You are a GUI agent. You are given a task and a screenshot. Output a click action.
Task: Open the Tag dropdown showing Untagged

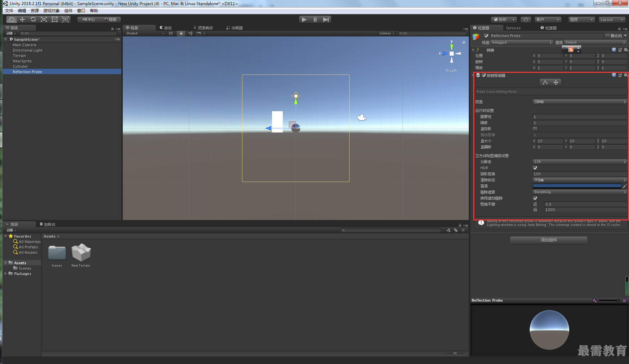pyautogui.click(x=522, y=42)
